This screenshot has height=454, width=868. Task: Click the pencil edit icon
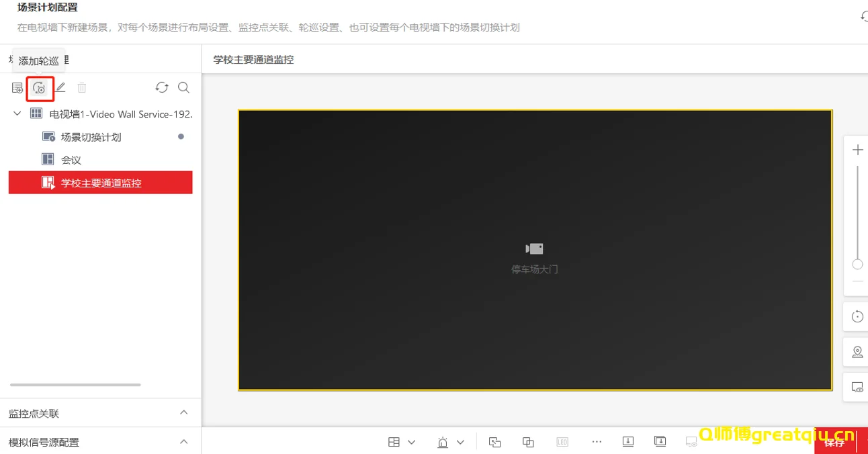click(60, 88)
